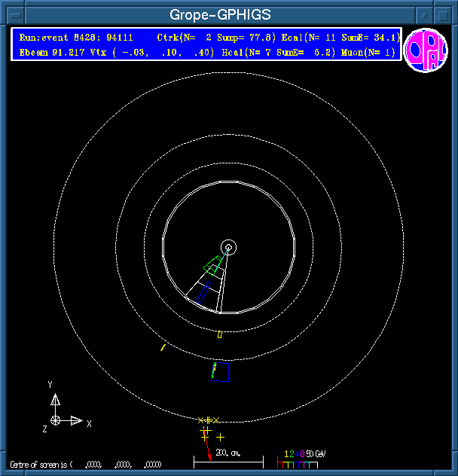Click the XYZ coordinate axes indicator

click(x=64, y=410)
